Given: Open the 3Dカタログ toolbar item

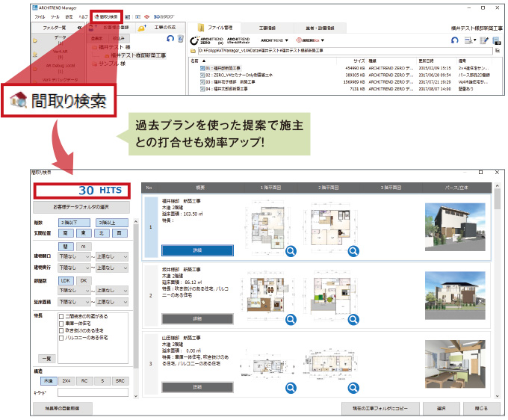Looking at the screenshot, I should click(164, 16).
